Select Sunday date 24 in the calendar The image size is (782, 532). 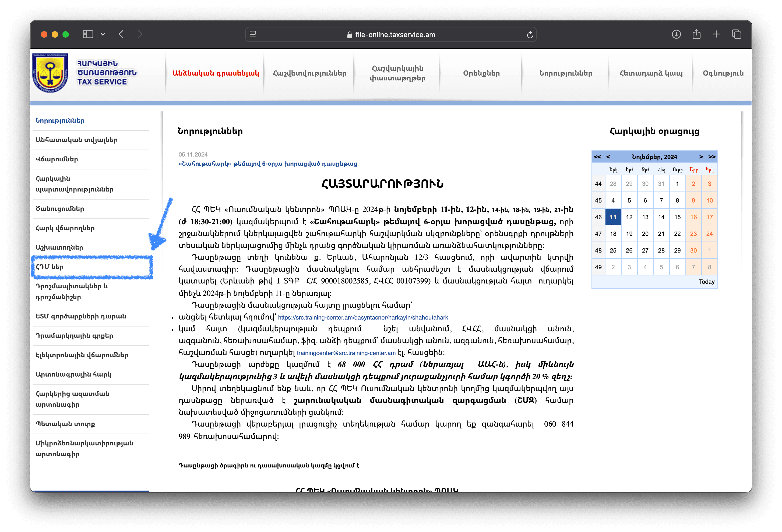709,234
